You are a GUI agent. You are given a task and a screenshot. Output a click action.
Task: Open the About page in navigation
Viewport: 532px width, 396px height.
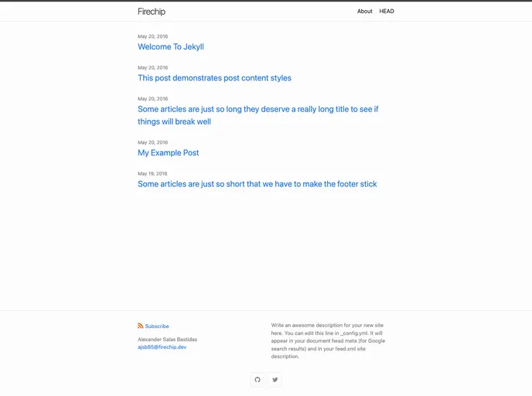click(364, 12)
